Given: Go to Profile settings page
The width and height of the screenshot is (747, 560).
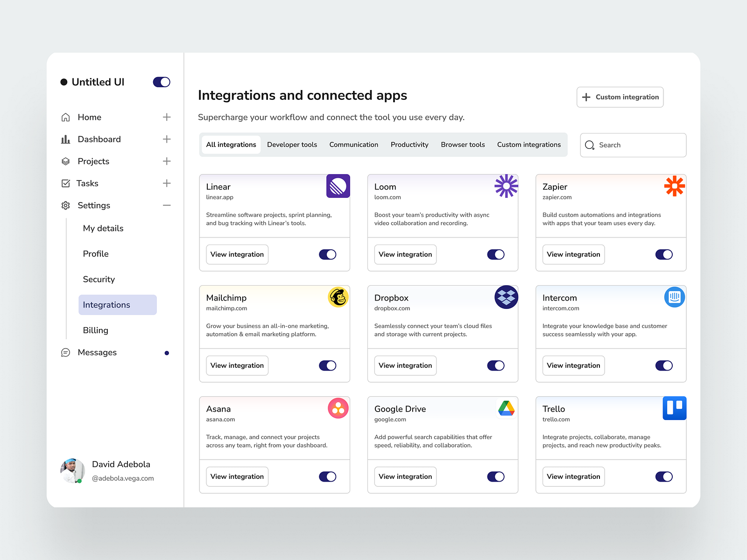Looking at the screenshot, I should pos(96,254).
